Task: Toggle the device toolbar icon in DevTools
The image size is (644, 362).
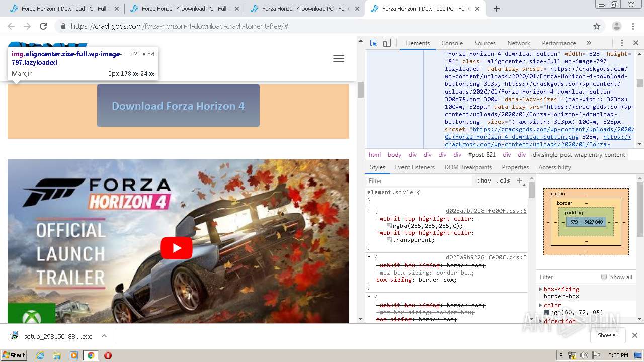Action: click(387, 43)
